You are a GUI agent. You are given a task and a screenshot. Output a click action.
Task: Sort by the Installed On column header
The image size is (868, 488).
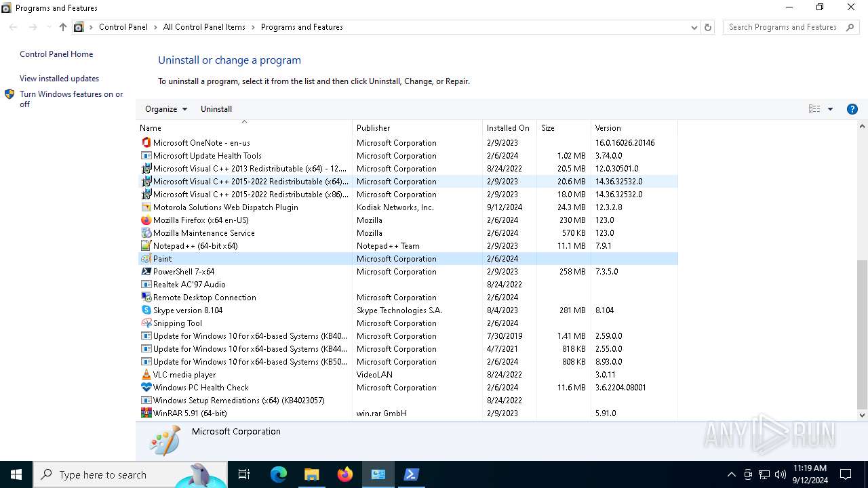click(x=508, y=128)
